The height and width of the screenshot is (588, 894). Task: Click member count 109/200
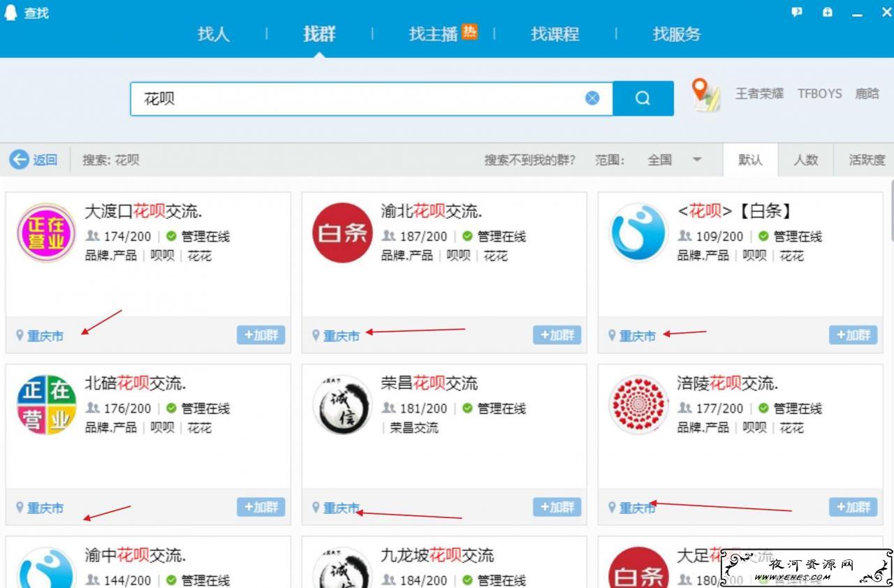719,237
